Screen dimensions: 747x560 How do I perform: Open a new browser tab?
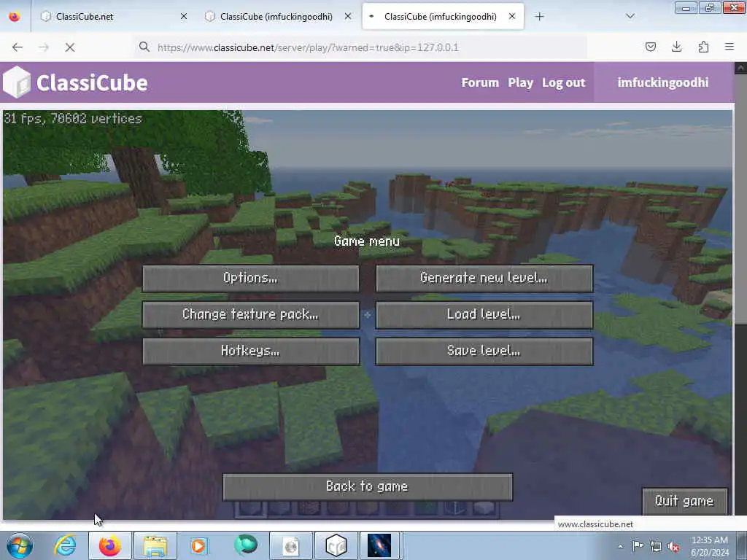[x=539, y=17]
